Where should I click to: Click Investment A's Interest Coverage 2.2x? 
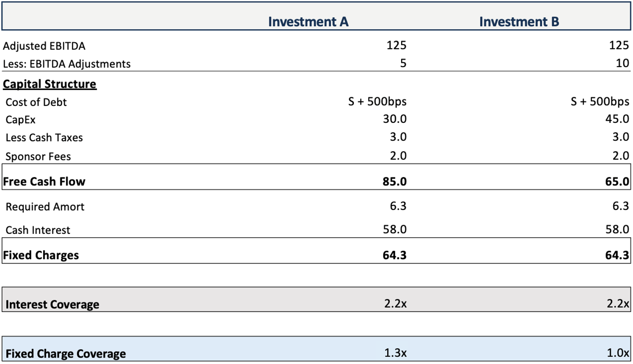pos(395,304)
